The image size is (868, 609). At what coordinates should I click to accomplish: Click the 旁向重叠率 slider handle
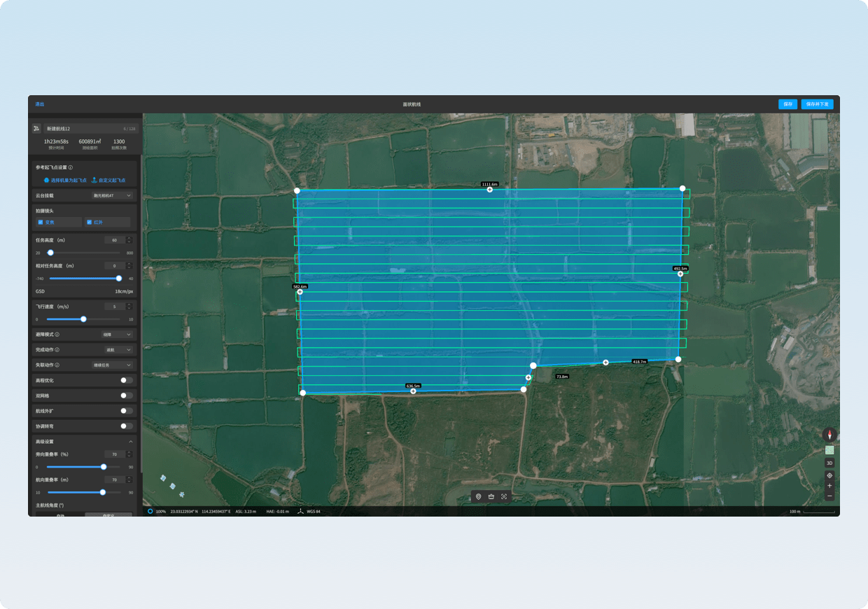point(104,467)
